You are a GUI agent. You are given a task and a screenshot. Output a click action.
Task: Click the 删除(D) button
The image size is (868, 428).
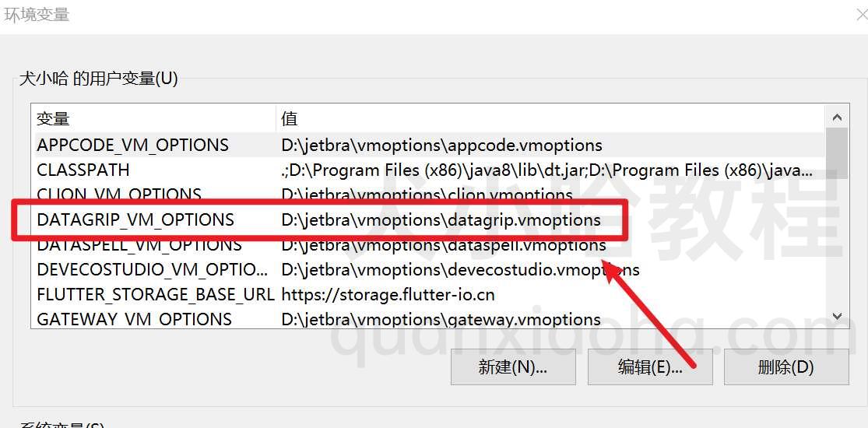point(786,367)
